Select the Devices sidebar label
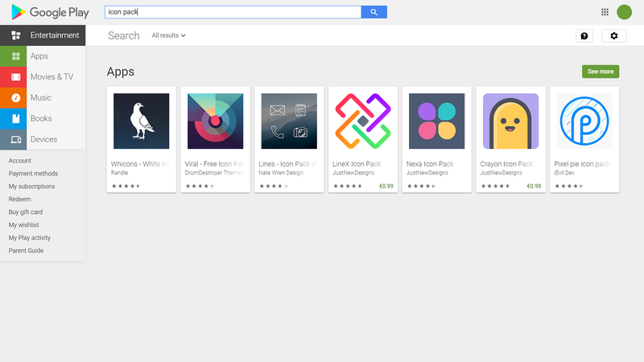This screenshot has height=362, width=644. click(x=43, y=139)
